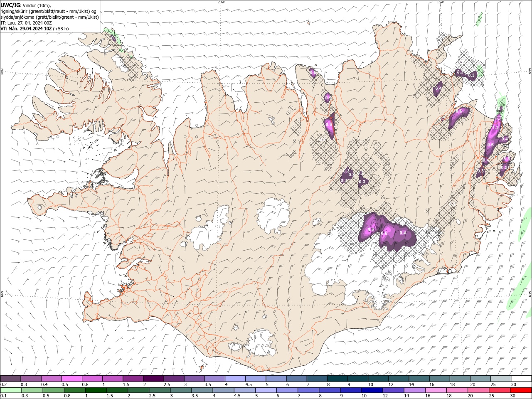This screenshot has height=399, width=532.
Task: Select the lower legend swatch starting at 3
Action: [x=180, y=390]
